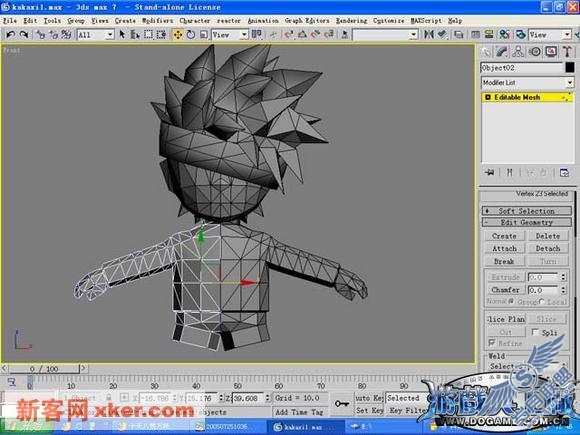This screenshot has width=580, height=435.
Task: Open the Schematic View icon
Action: (489, 35)
